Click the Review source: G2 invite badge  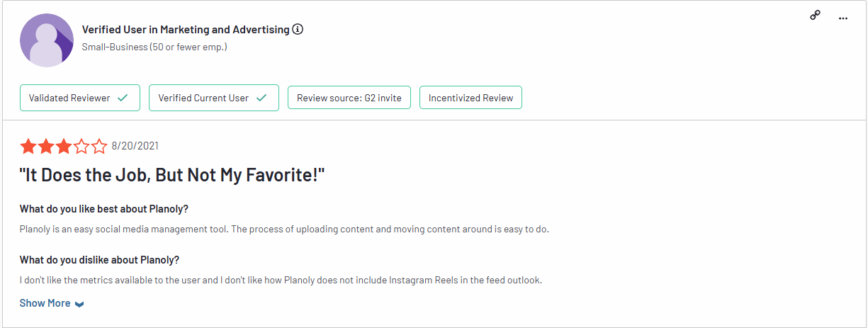(349, 98)
